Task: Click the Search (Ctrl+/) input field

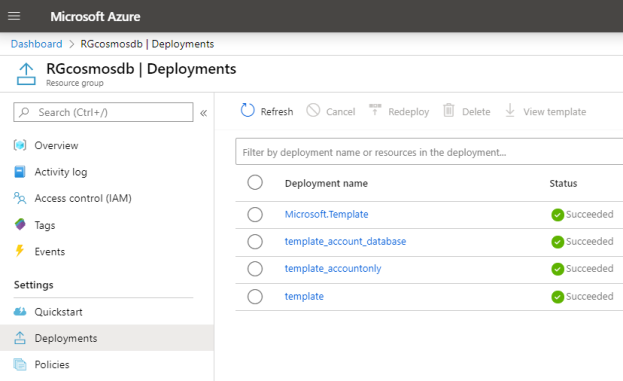Action: coord(103,112)
